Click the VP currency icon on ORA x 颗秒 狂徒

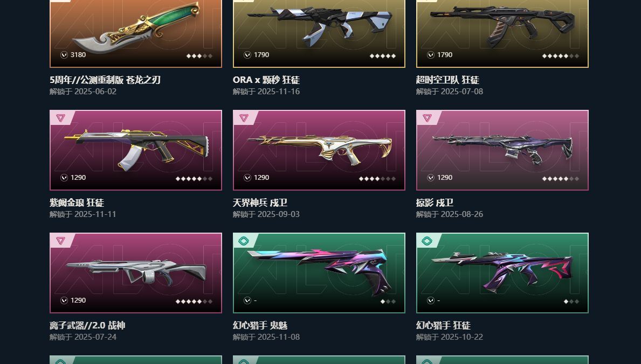pyautogui.click(x=247, y=55)
